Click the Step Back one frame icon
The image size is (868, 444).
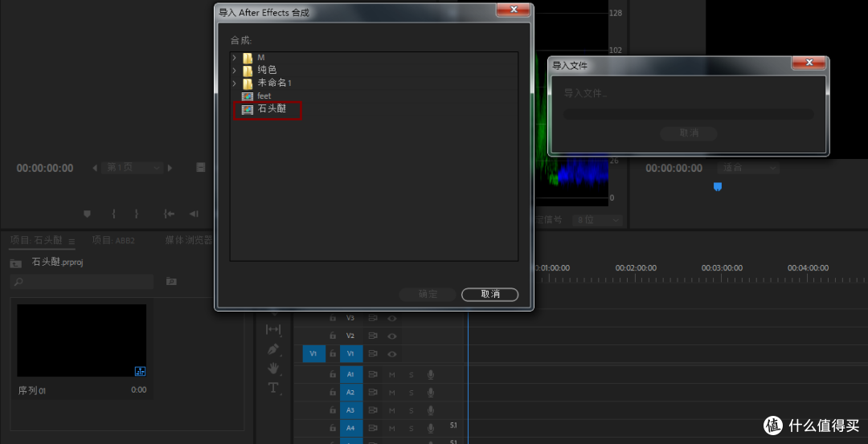click(193, 214)
